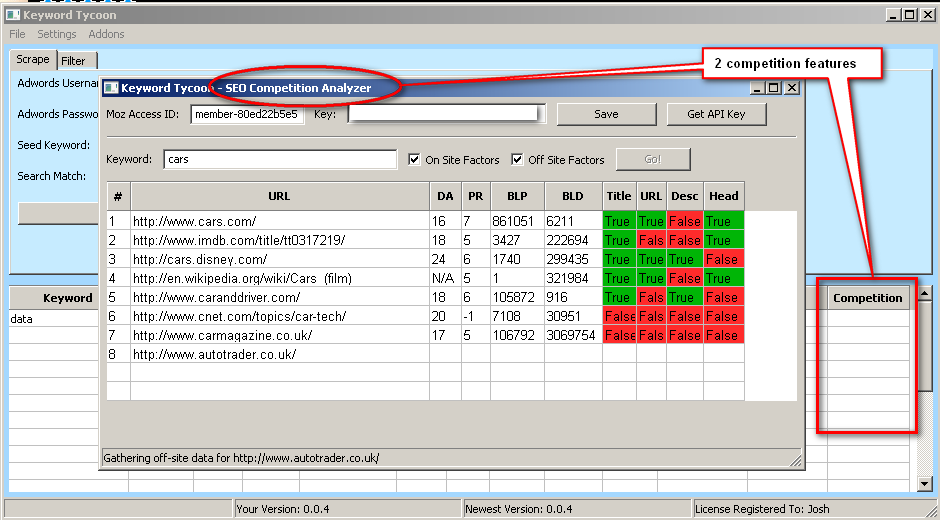Click the Keyword column header in main window

[x=68, y=298]
